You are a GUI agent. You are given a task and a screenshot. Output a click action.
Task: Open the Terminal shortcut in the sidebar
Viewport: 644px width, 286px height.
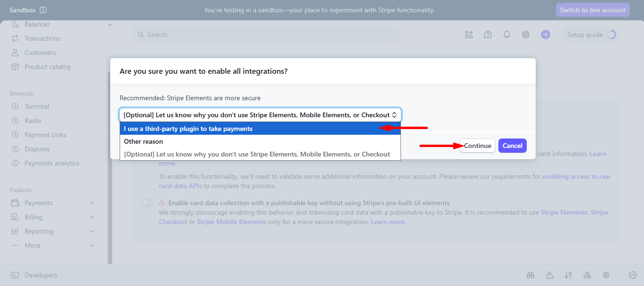36,106
